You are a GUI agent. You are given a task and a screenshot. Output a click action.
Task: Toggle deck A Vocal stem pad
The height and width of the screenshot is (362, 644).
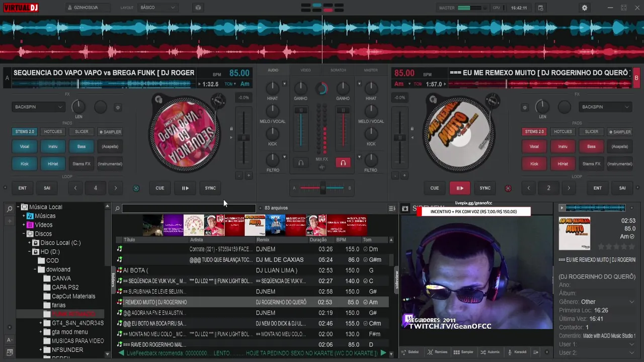(24, 146)
